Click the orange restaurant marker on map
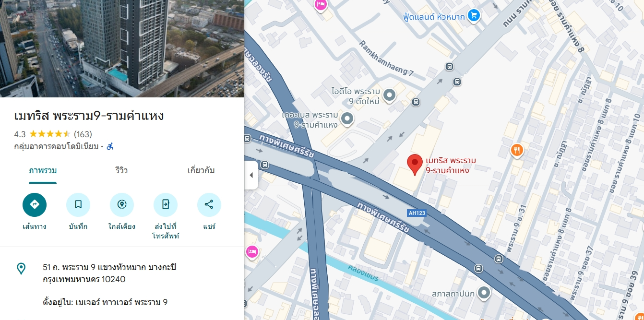 tap(517, 151)
